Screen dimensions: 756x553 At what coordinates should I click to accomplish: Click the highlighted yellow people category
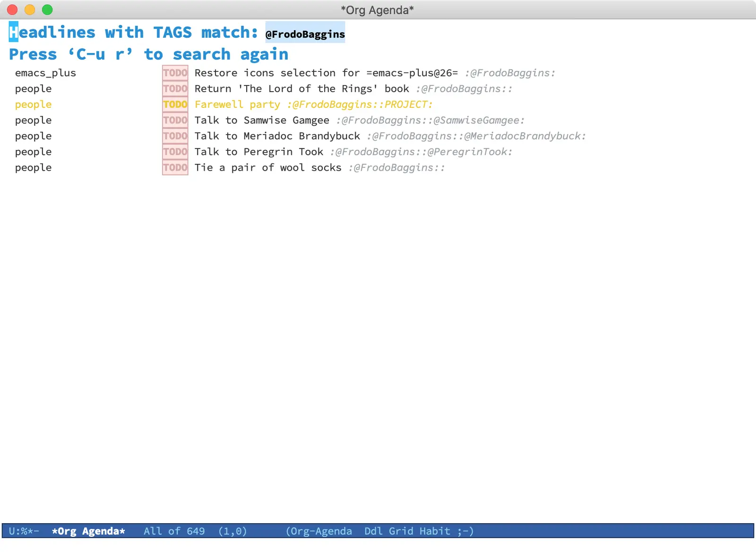click(x=33, y=104)
